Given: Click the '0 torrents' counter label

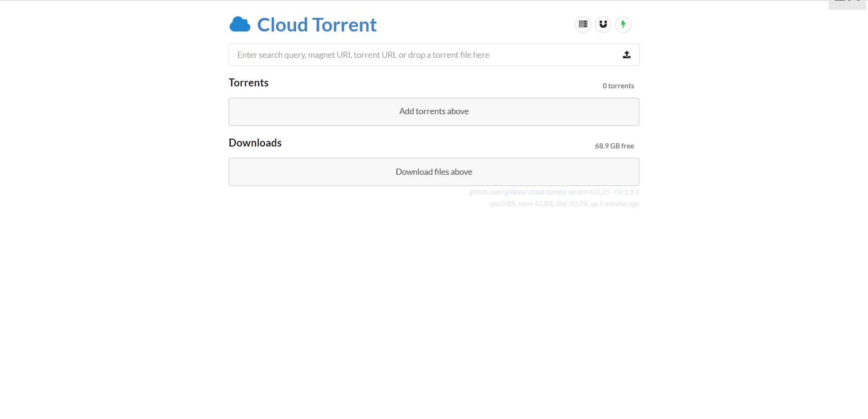Looking at the screenshot, I should tap(618, 86).
